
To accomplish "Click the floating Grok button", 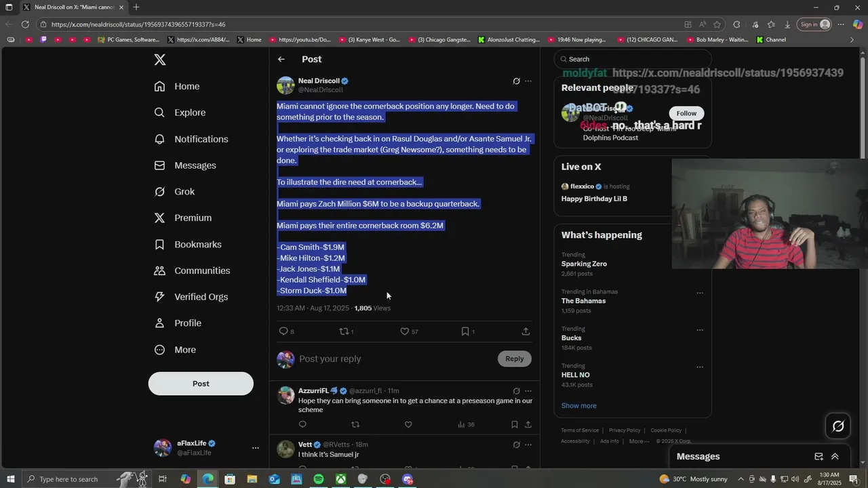I will (838, 426).
